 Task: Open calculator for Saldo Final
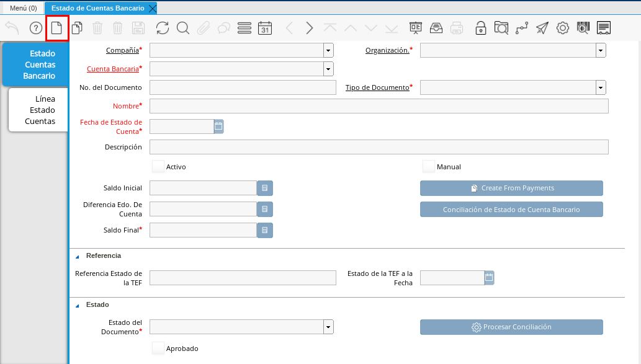point(265,231)
